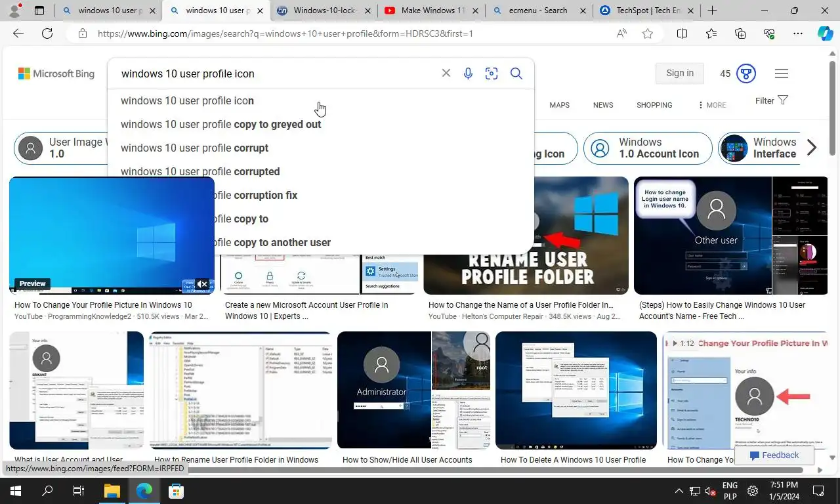Choose suggestion 'copy to greyed out'
Screen dimensions: 840x504
(x=320, y=124)
